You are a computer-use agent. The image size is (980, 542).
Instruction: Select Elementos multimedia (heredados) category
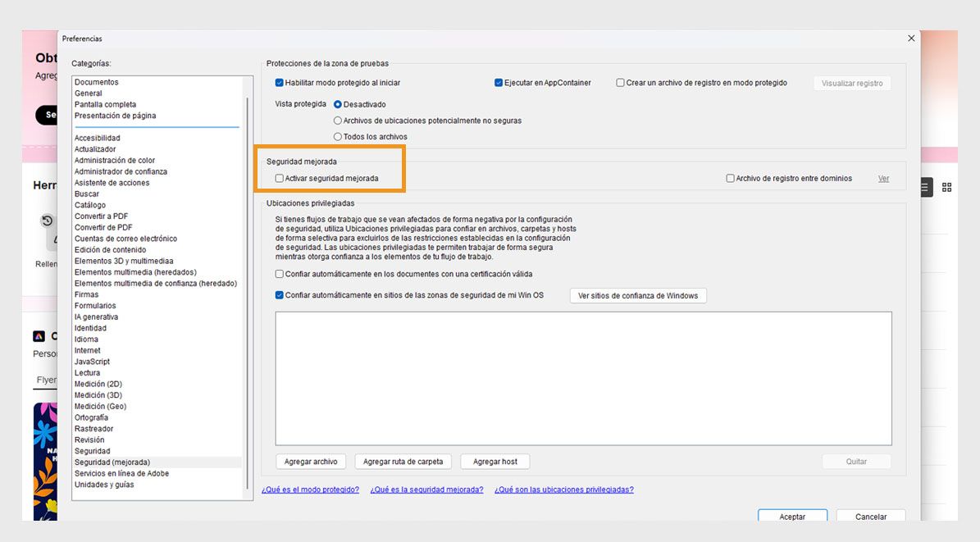[x=135, y=272]
